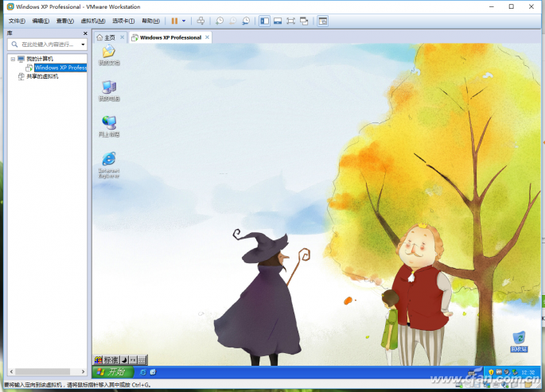Click the library search input field
545x392 pixels.
click(x=47, y=45)
